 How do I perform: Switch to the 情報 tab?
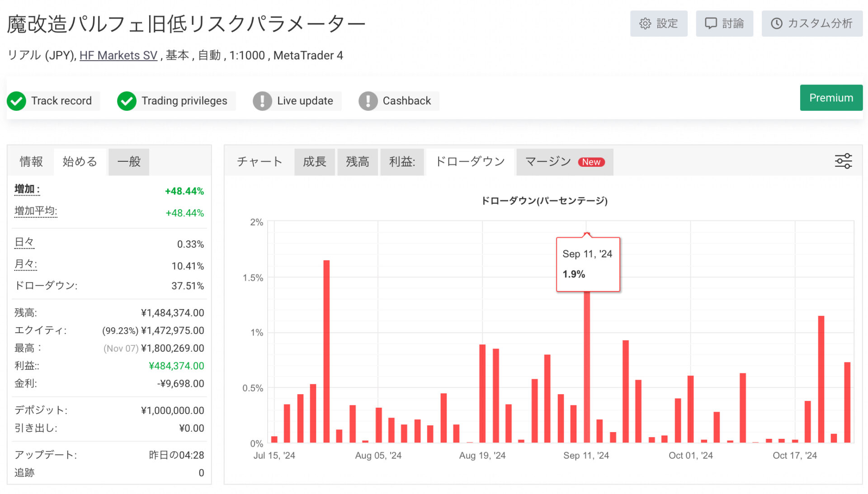click(x=31, y=162)
